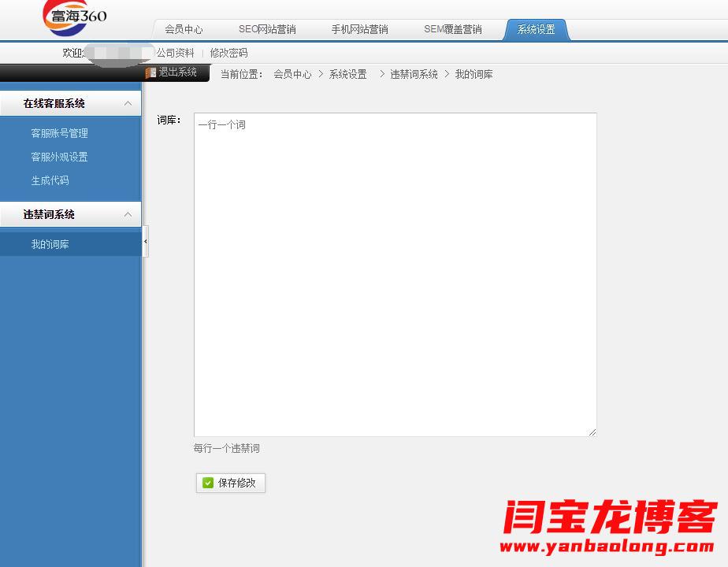Image resolution: width=728 pixels, height=567 pixels.
Task: Select the 系统设置 tab
Action: pos(536,30)
